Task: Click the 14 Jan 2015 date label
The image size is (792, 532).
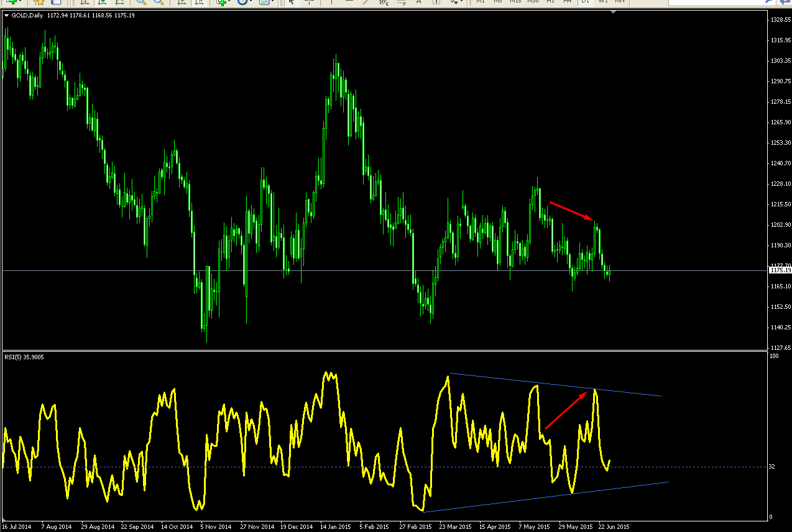Action: coord(336,526)
